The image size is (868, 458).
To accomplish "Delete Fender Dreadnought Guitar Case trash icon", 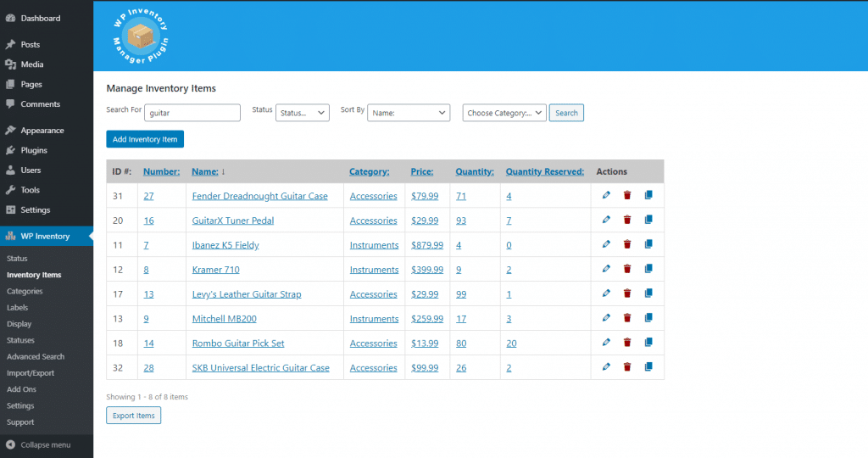I will [627, 195].
